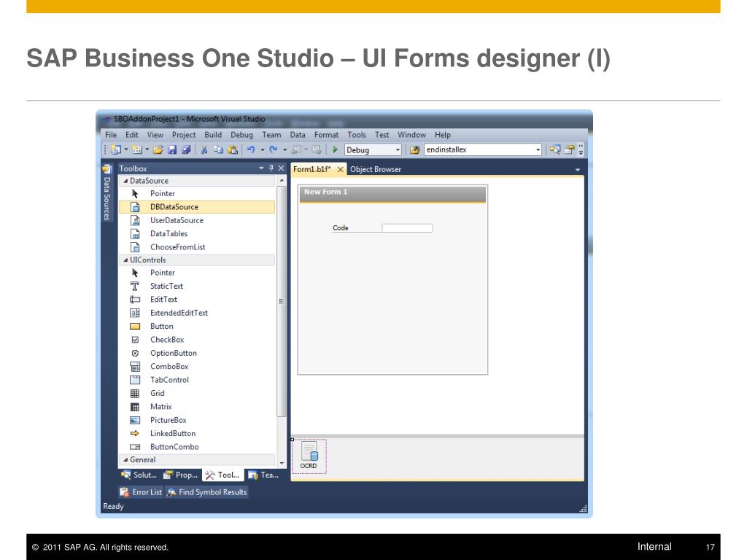Select the Pointer under UIControls
Screen dimensions: 747x560
197,273
